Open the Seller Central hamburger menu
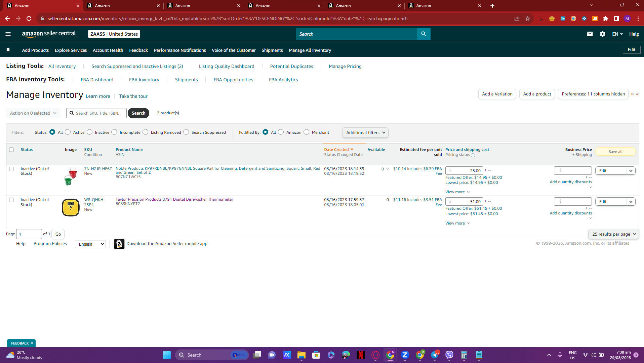Image resolution: width=644 pixels, height=363 pixels. (x=8, y=34)
